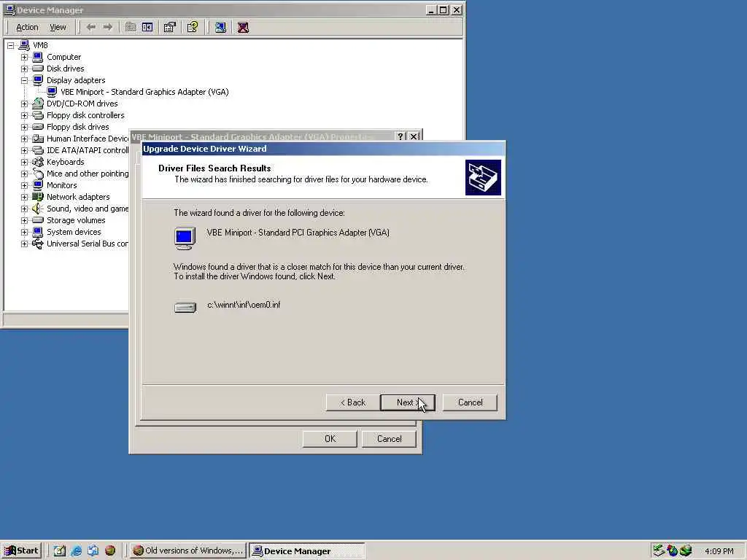Expand the Network adapters node

coord(24,197)
